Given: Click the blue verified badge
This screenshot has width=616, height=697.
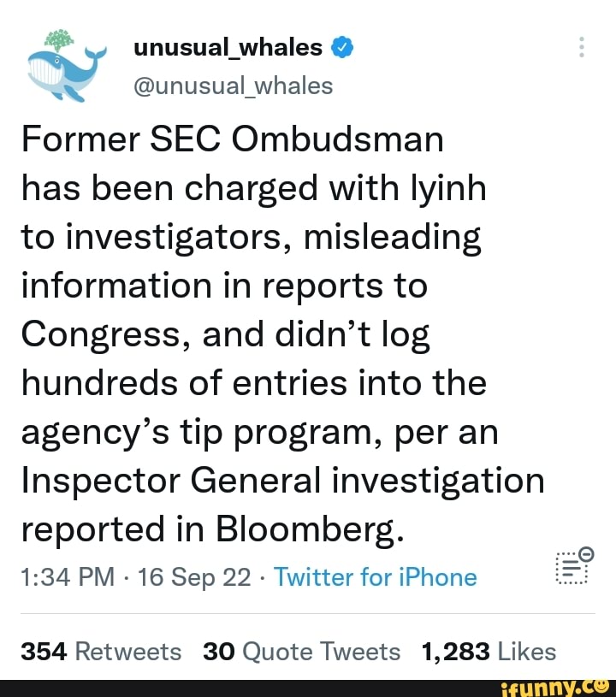Looking at the screenshot, I should tap(341, 47).
